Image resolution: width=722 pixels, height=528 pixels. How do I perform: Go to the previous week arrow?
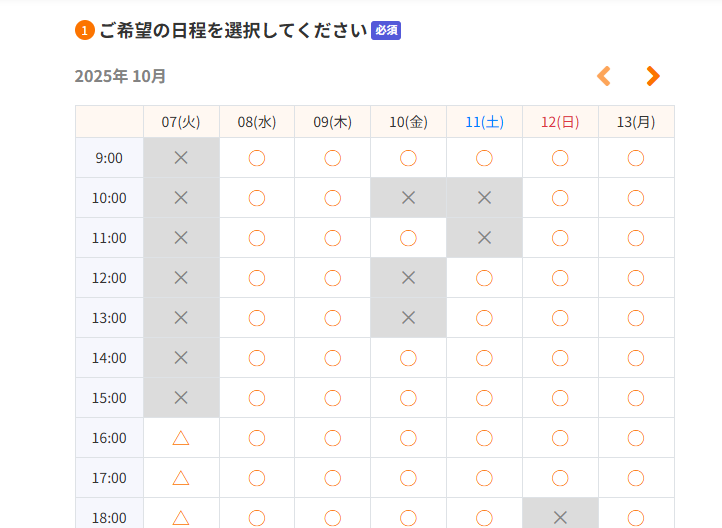(603, 76)
